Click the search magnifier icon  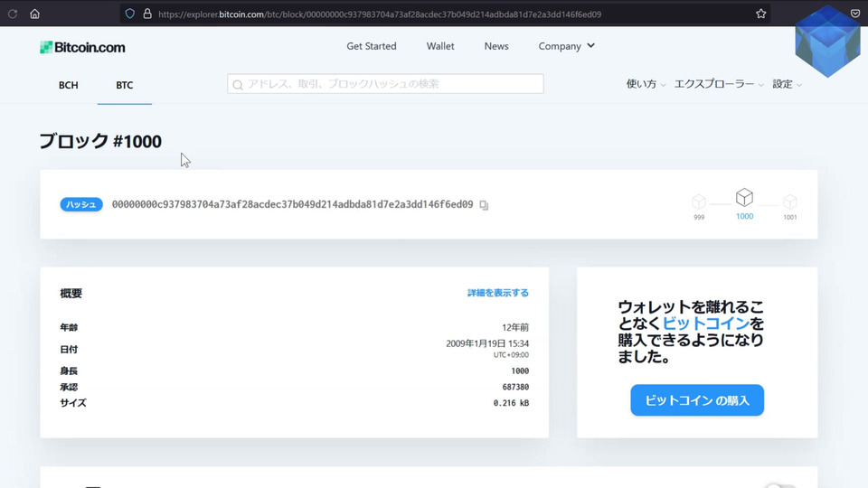pos(238,85)
